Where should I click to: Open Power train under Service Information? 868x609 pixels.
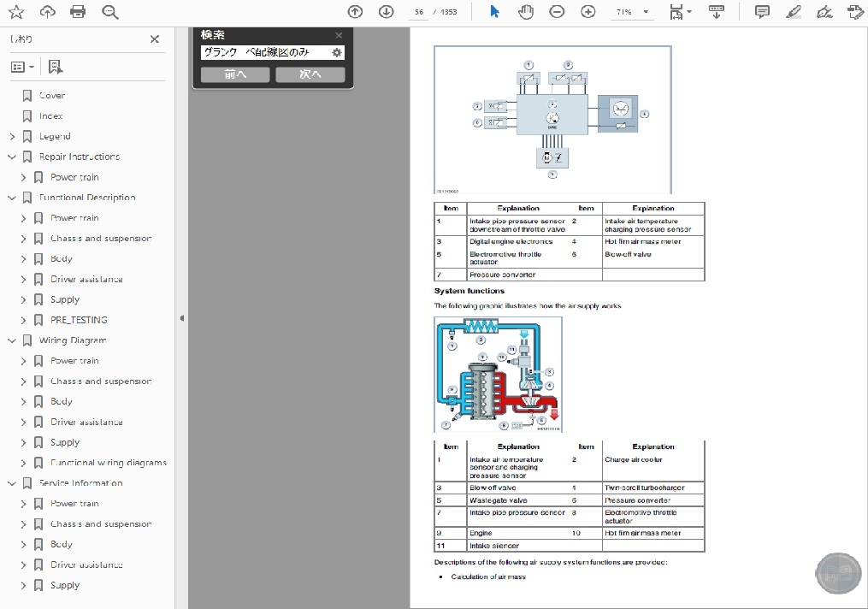tap(74, 504)
